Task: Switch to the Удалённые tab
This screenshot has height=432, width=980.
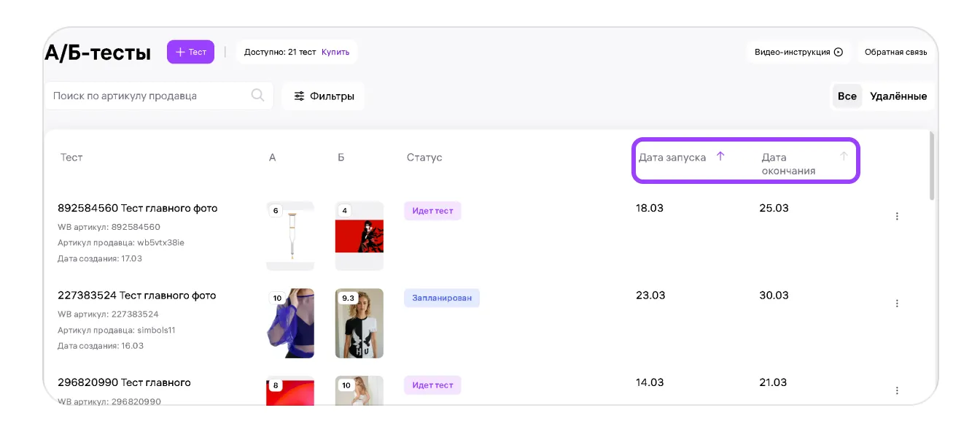Action: pos(898,96)
